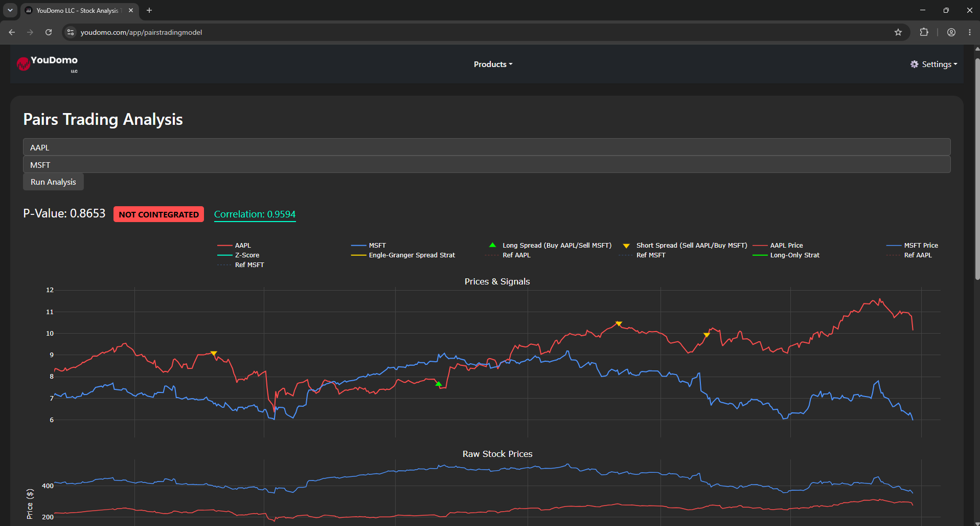Click the Prices & Signals chart title
This screenshot has width=980, height=526.
point(497,281)
